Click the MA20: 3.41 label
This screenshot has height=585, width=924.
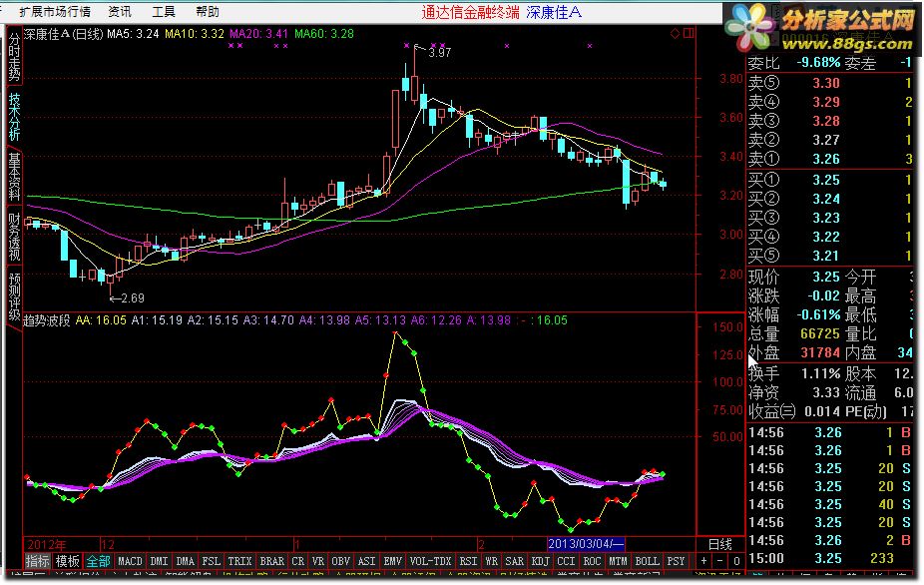[x=258, y=34]
